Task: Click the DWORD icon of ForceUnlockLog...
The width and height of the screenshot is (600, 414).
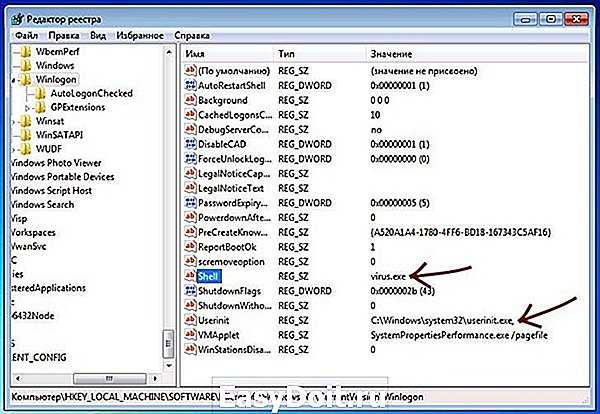Action: [x=191, y=159]
